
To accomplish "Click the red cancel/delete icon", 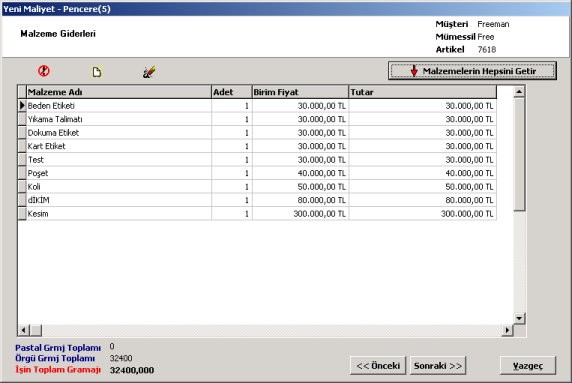I will [x=44, y=71].
